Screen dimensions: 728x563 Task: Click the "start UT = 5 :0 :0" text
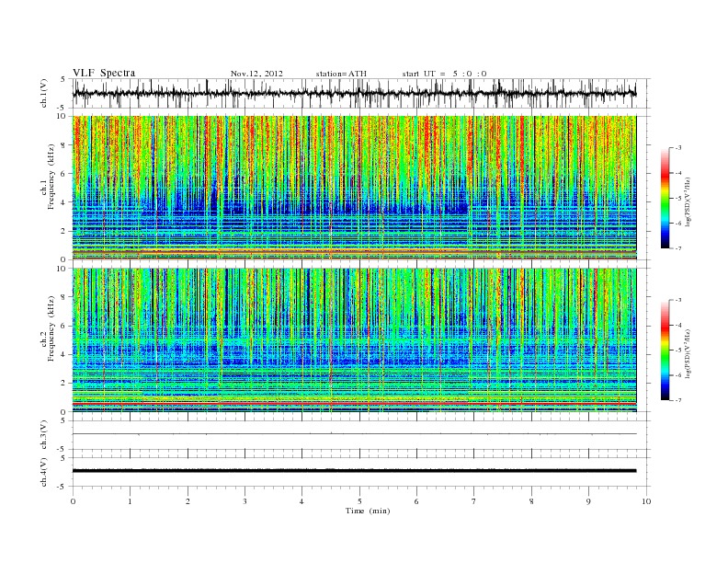coord(444,74)
